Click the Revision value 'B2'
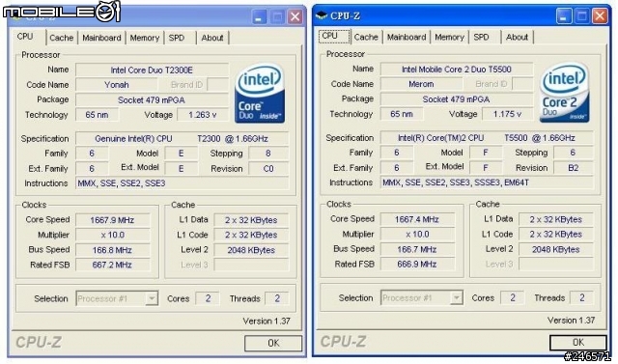The image size is (618, 364). [573, 168]
